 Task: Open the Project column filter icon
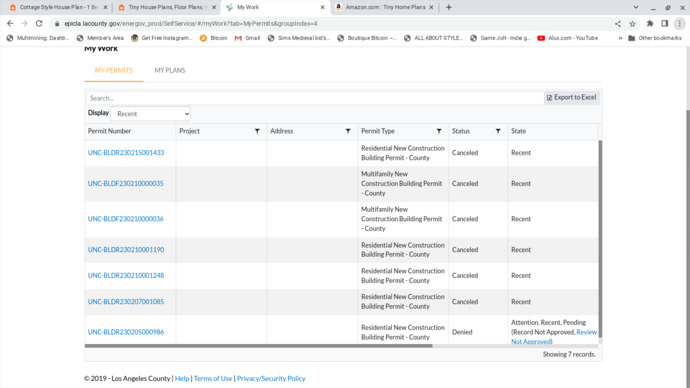click(x=257, y=131)
